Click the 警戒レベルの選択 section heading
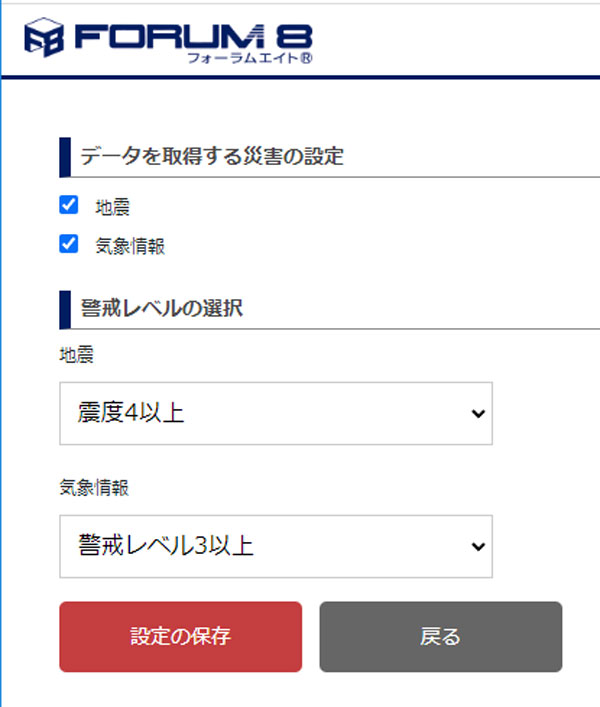The width and height of the screenshot is (600, 707). point(161,309)
